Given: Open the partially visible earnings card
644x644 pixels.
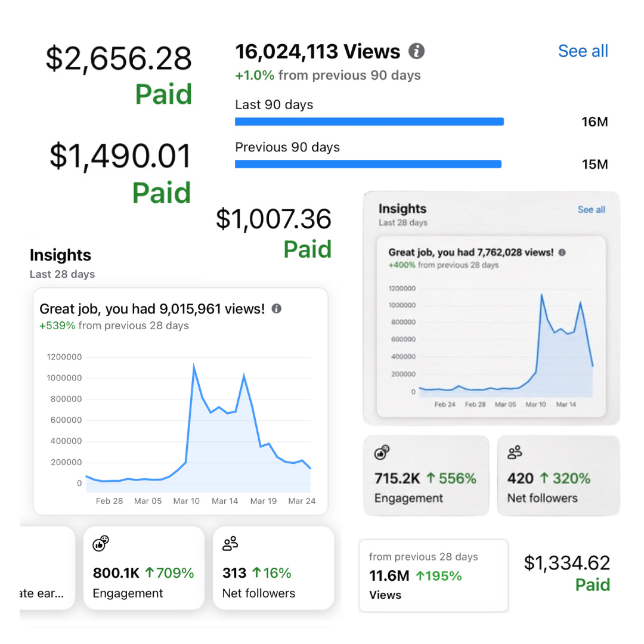Looking at the screenshot, I should click(x=47, y=568).
